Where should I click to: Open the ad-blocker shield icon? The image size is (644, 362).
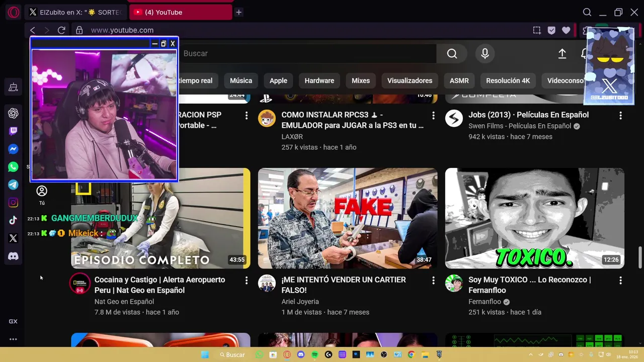pyautogui.click(x=551, y=30)
